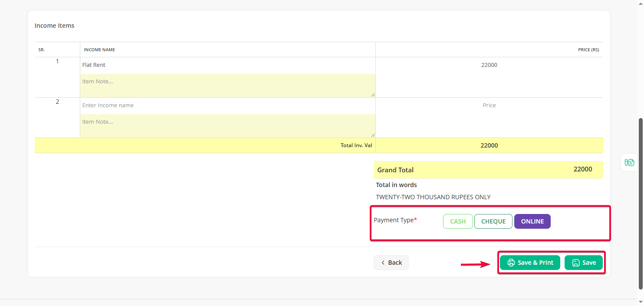This screenshot has height=306, width=644.
Task: Click the Item Note box under Flat Rent
Action: (x=228, y=85)
